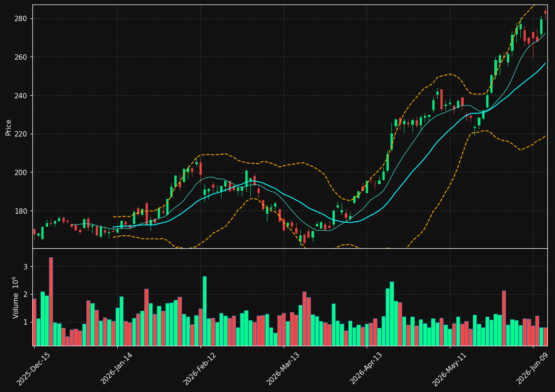Click the tallest red volume bar above 3
Screen dimensions: 555x392
pyautogui.click(x=51, y=301)
